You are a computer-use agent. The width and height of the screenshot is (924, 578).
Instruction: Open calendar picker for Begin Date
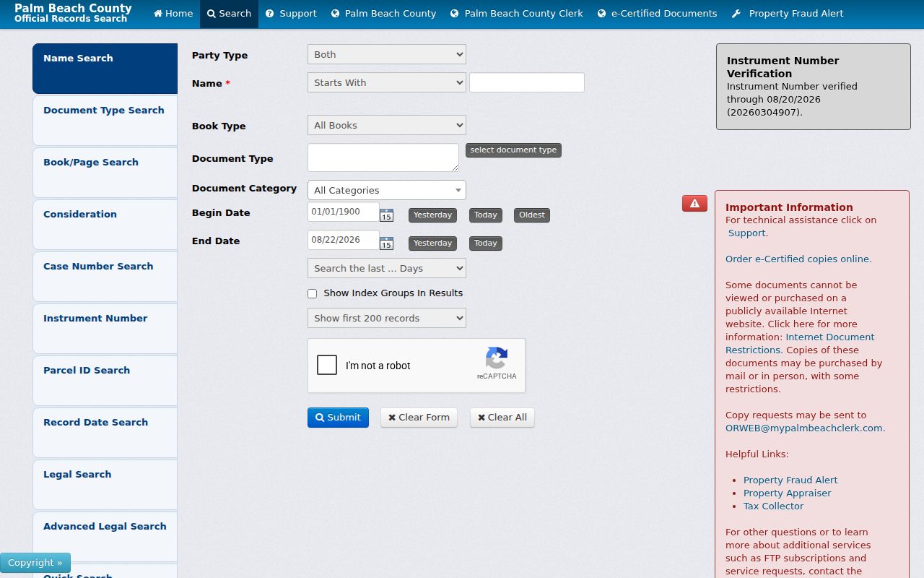(386, 215)
